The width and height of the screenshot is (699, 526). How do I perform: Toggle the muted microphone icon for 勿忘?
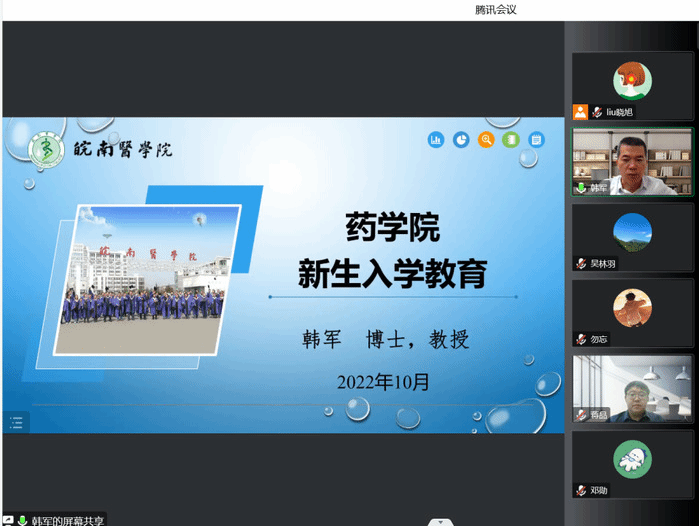click(580, 339)
